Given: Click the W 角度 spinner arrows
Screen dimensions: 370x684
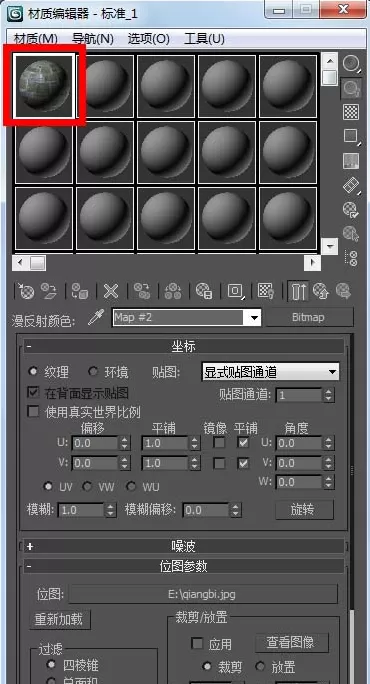Looking at the screenshot, I should 329,482.
